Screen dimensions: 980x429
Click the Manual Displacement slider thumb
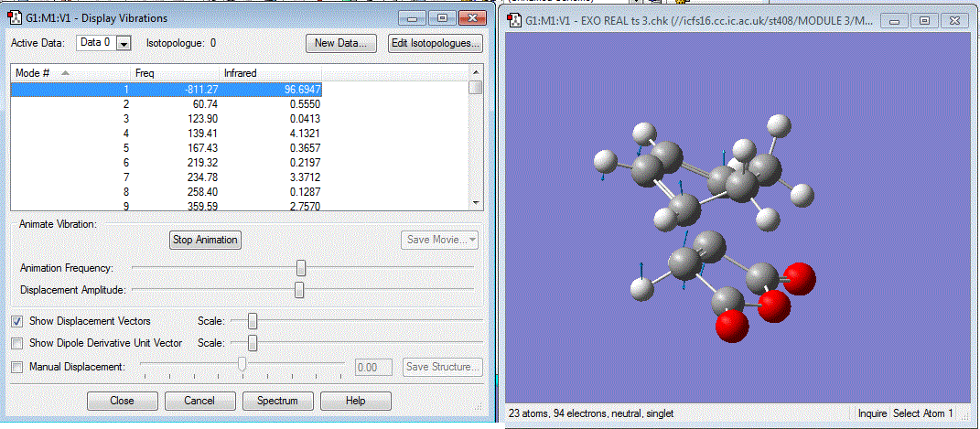click(242, 365)
